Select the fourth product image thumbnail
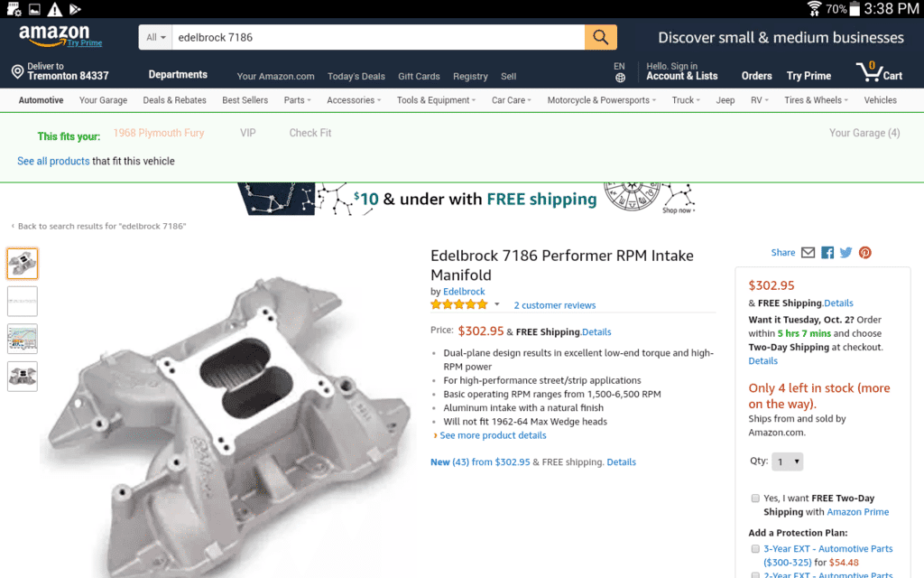The image size is (924, 578). pyautogui.click(x=23, y=376)
